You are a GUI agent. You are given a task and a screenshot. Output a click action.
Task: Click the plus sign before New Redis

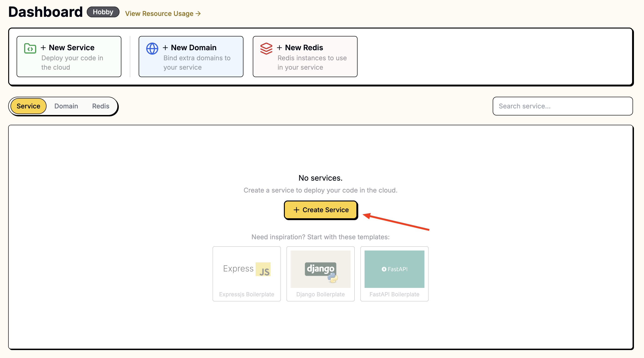click(x=279, y=47)
